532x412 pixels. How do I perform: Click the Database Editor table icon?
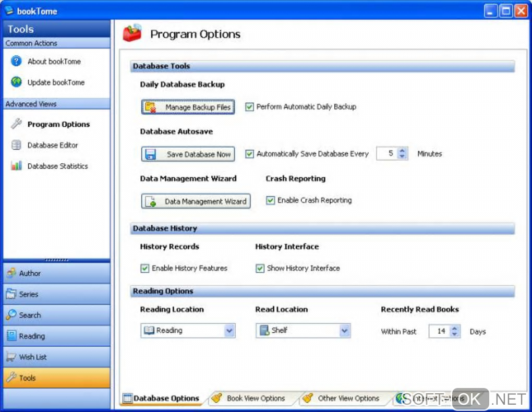coord(16,145)
